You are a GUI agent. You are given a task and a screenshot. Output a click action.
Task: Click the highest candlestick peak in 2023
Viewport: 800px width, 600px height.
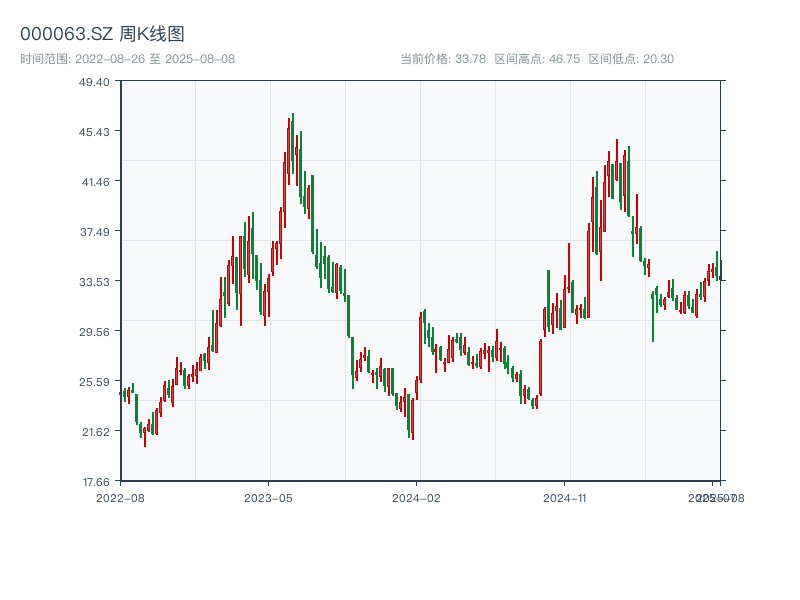293,115
